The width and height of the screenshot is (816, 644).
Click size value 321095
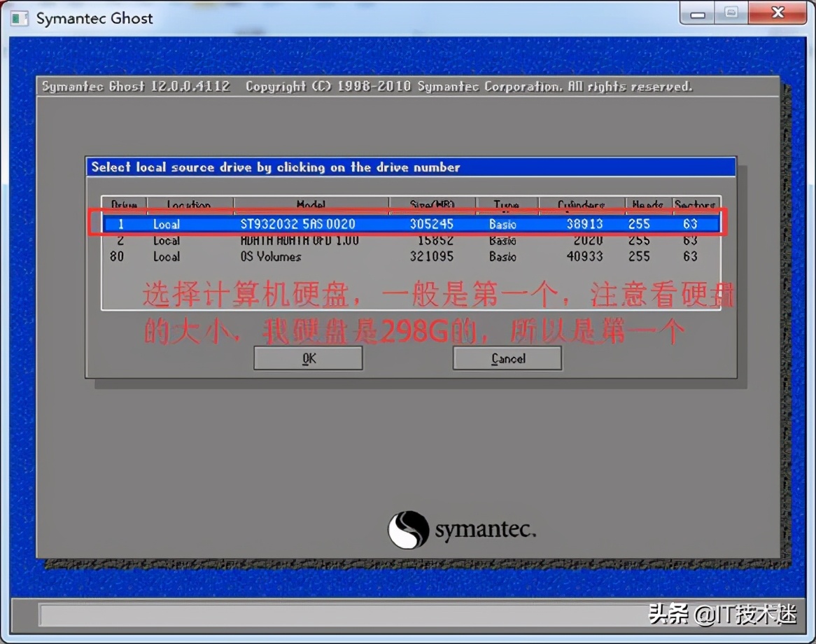431,256
